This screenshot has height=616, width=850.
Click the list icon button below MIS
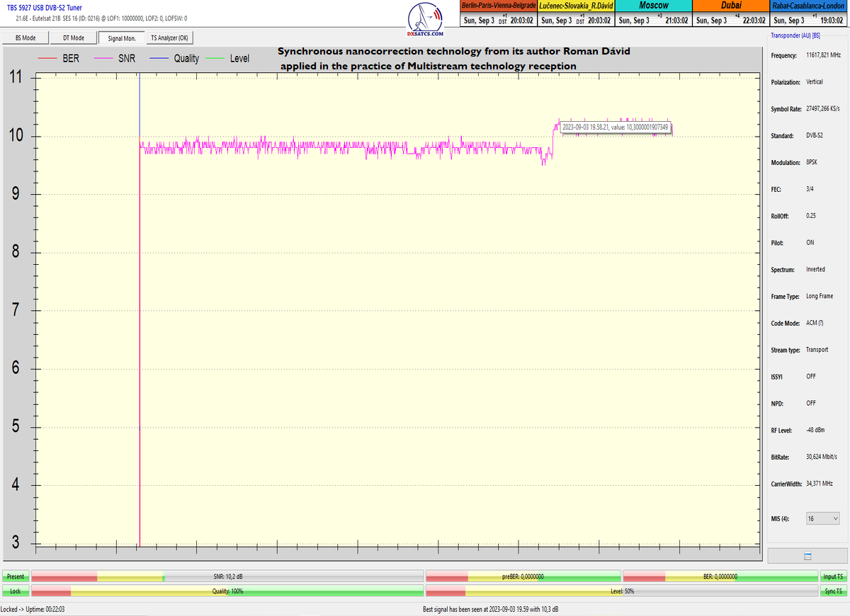(807, 555)
